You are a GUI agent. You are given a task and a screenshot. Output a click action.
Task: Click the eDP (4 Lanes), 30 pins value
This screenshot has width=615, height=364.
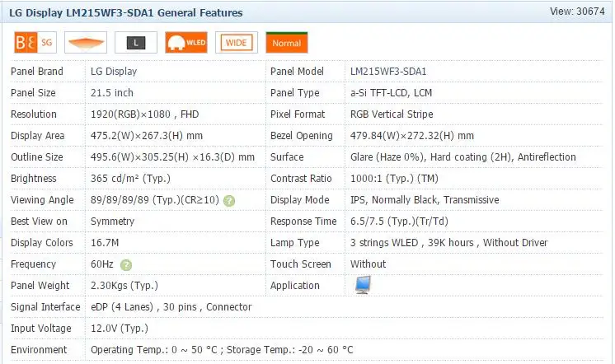coord(171,307)
